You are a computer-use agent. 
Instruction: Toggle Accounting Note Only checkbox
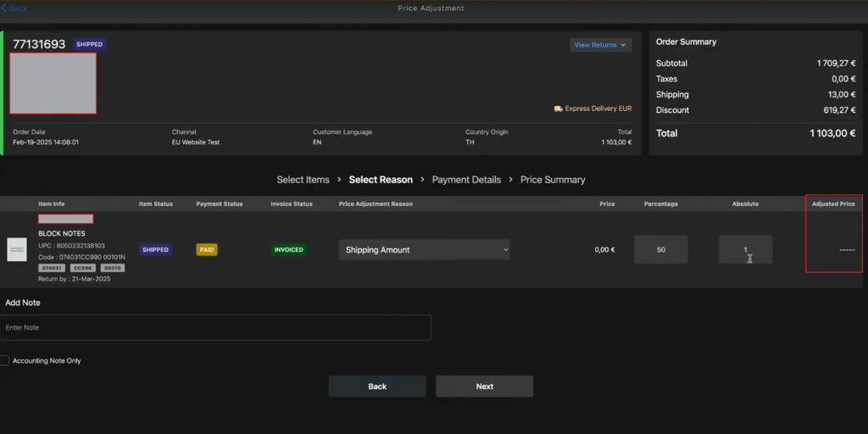[4, 360]
